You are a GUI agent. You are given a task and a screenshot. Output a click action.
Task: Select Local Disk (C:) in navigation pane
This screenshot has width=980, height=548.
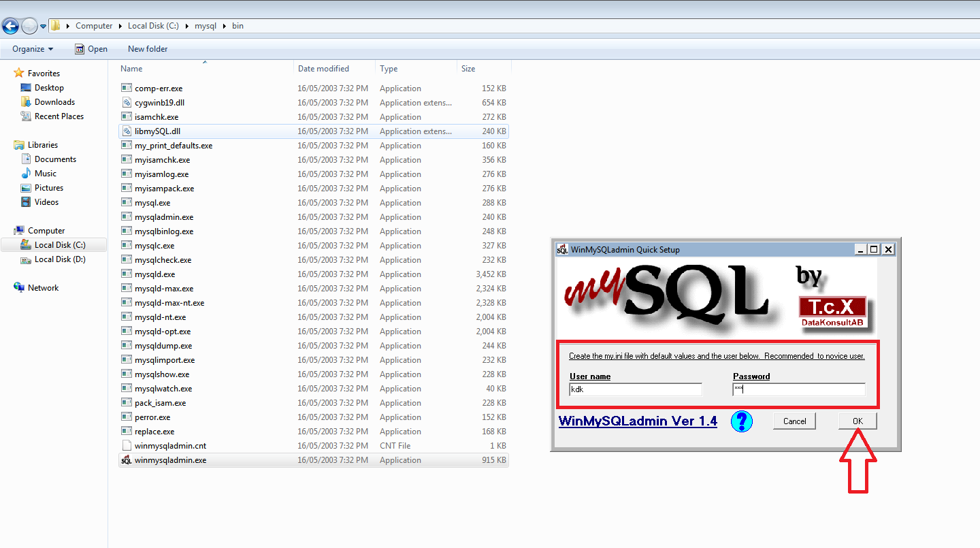(x=54, y=245)
